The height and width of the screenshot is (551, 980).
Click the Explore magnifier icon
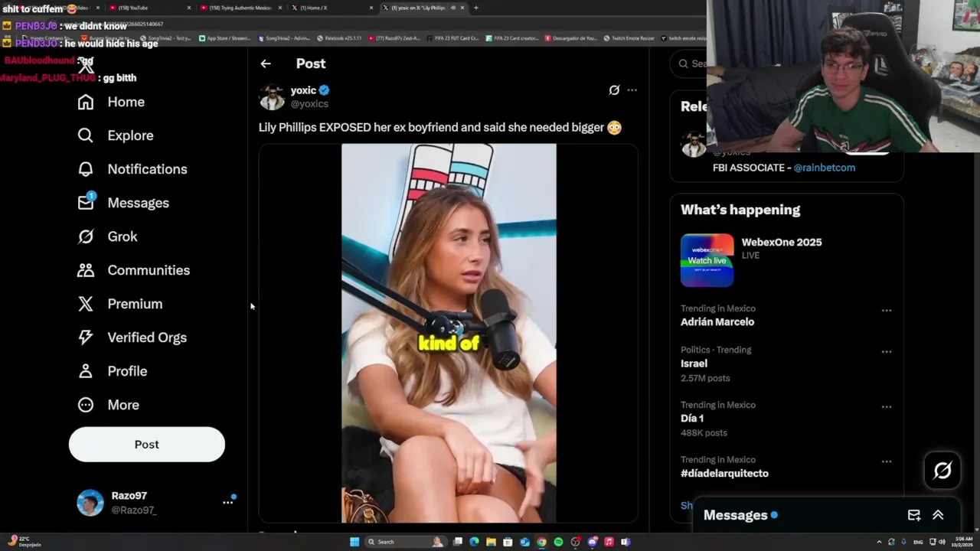[x=86, y=135]
